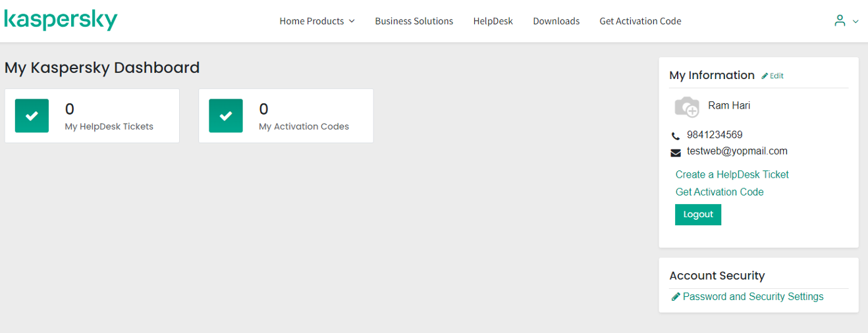This screenshot has height=333, width=868.
Task: Click the profile photo camera placeholder
Action: coord(687,107)
